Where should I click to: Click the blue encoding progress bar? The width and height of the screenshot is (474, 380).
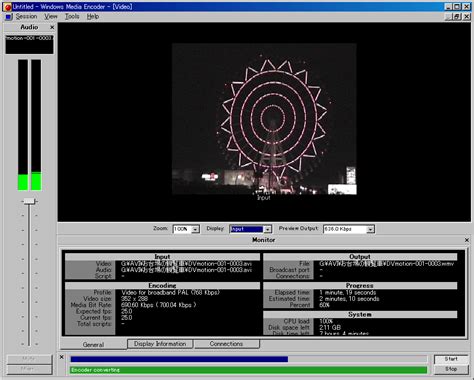tap(248, 359)
